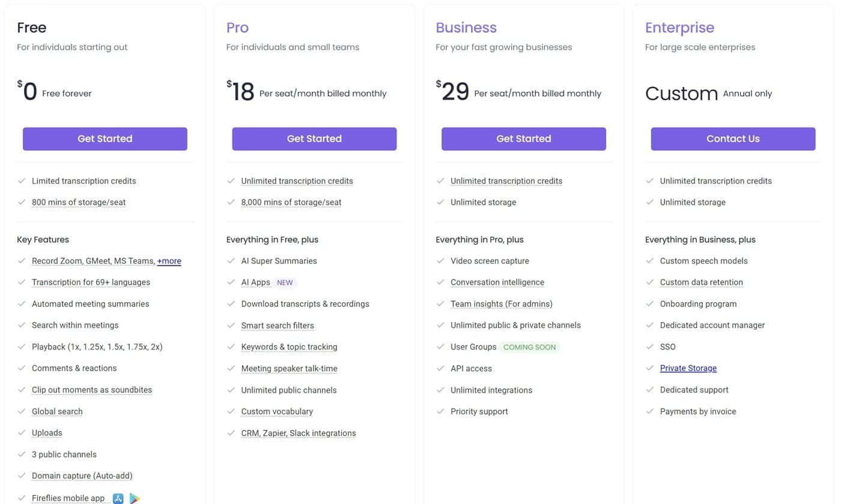Click the checkmark beside SSO under Enterprise
841x504 pixels.
(650, 347)
